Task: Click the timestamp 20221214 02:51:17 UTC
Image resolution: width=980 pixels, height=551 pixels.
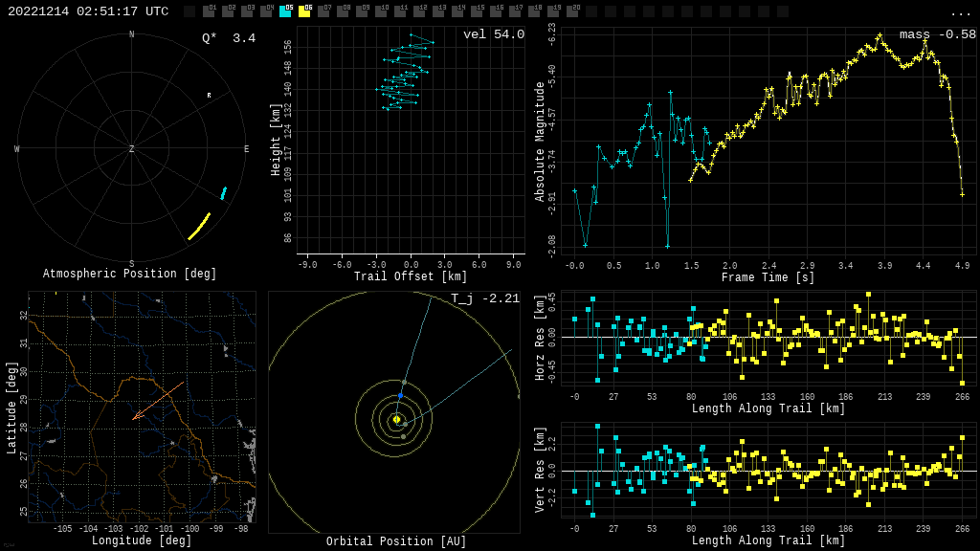Action: point(88,11)
